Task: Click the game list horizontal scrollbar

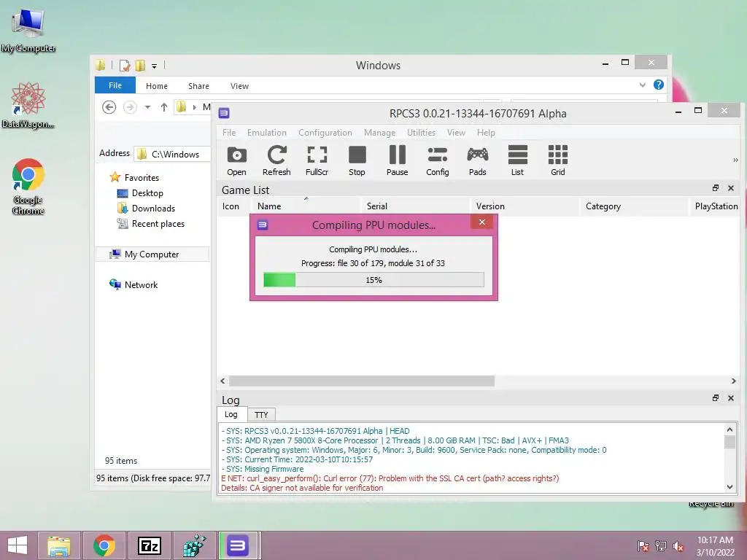Action: point(362,381)
